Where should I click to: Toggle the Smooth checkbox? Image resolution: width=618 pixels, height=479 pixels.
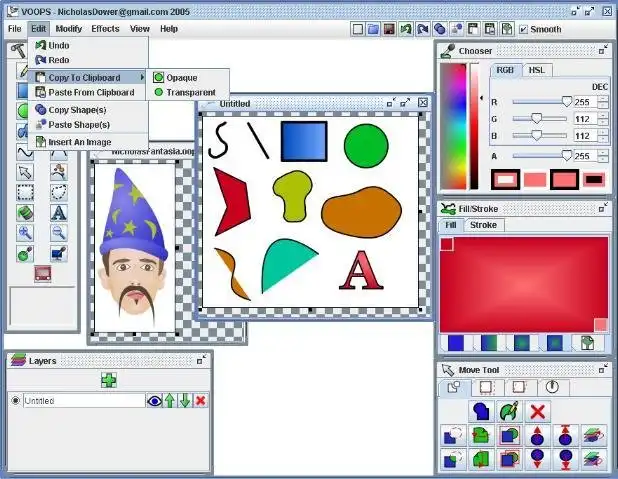coord(523,30)
